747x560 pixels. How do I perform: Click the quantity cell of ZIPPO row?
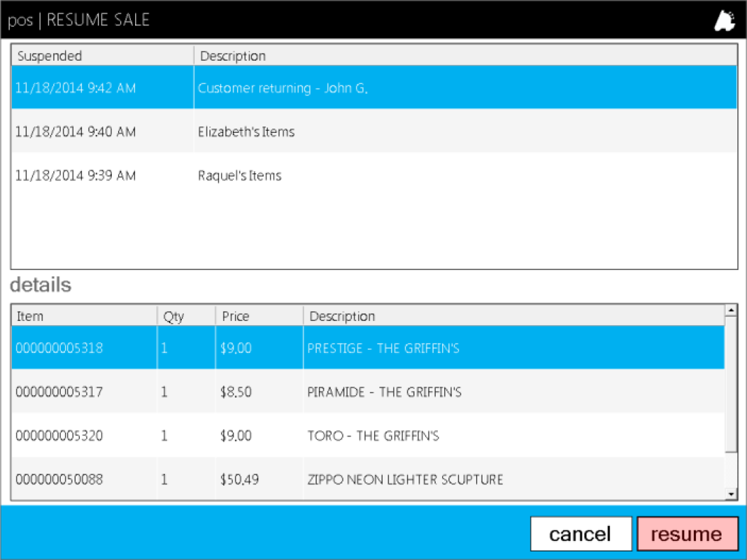pos(186,479)
